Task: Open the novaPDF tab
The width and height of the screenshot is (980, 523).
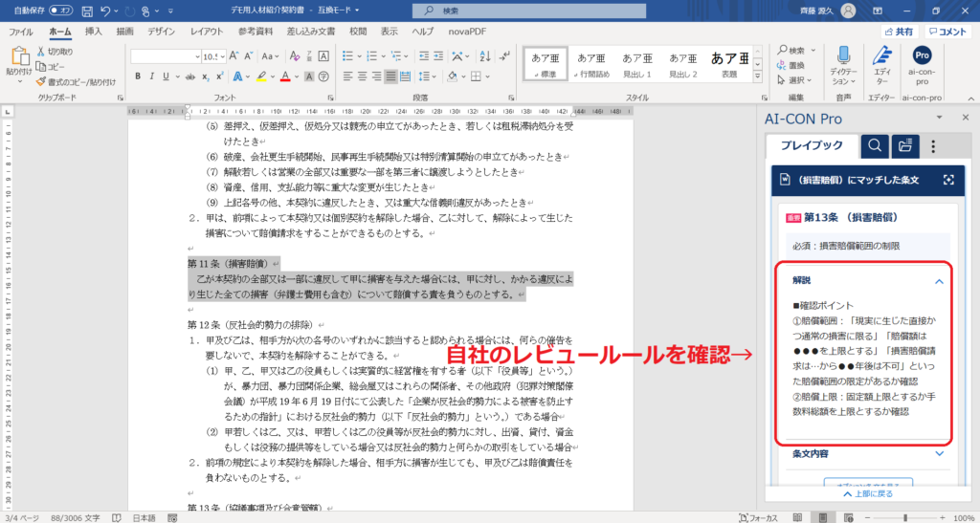Action: pyautogui.click(x=467, y=32)
